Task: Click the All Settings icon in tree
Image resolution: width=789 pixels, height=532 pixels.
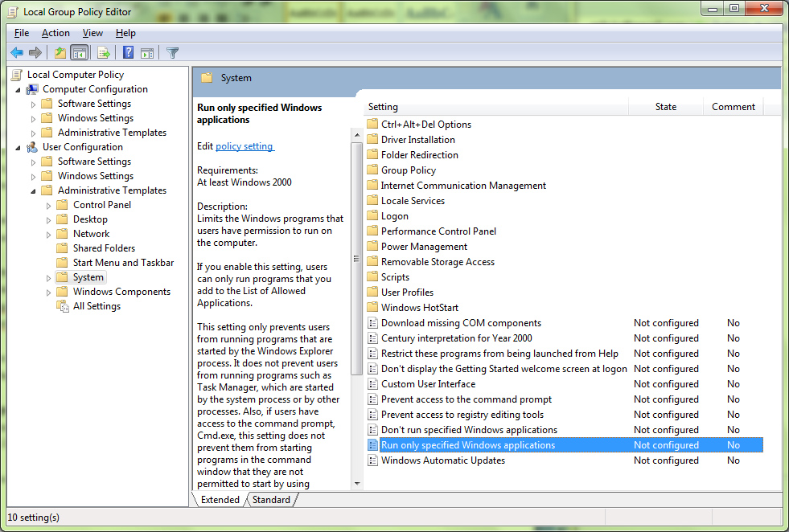Action: (63, 306)
